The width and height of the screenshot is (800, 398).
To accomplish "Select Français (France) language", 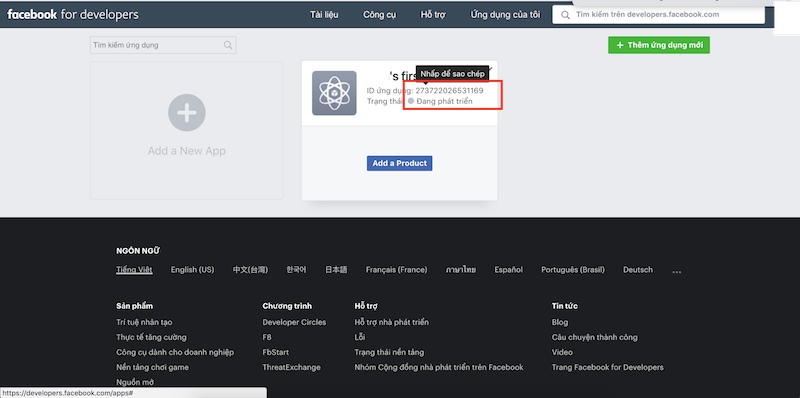I will [396, 269].
